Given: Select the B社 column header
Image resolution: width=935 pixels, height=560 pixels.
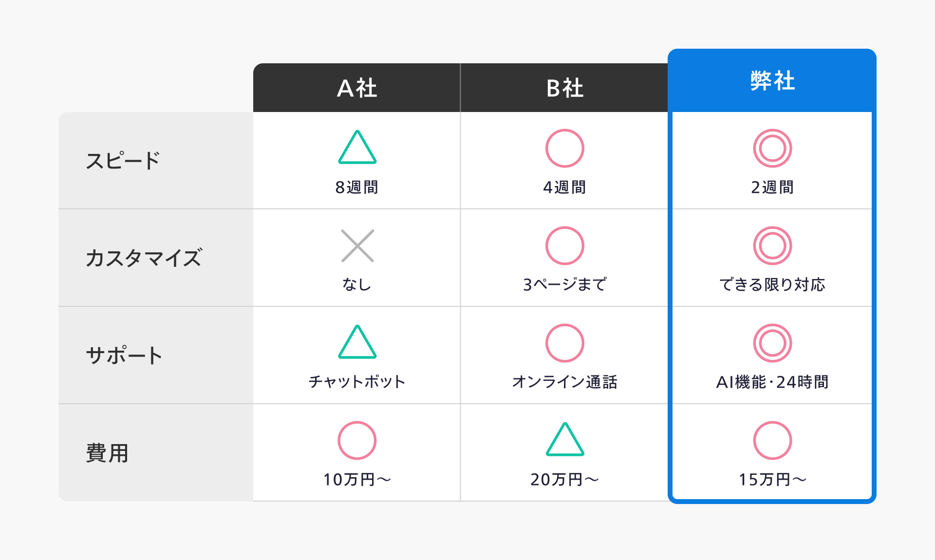Looking at the screenshot, I should click(x=564, y=88).
